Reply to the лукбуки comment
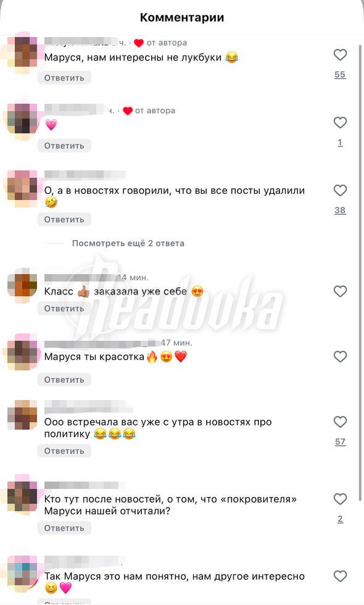364x605 pixels. [x=64, y=78]
